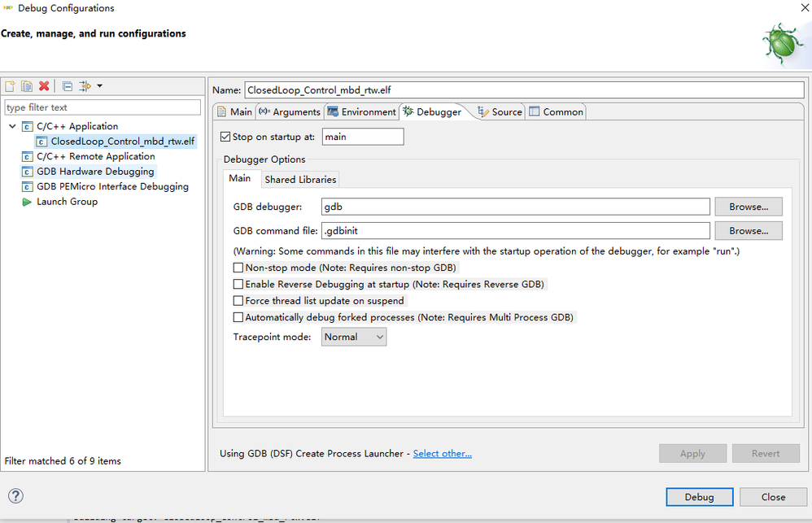
Task: Switch to the Arguments tab
Action: (290, 112)
